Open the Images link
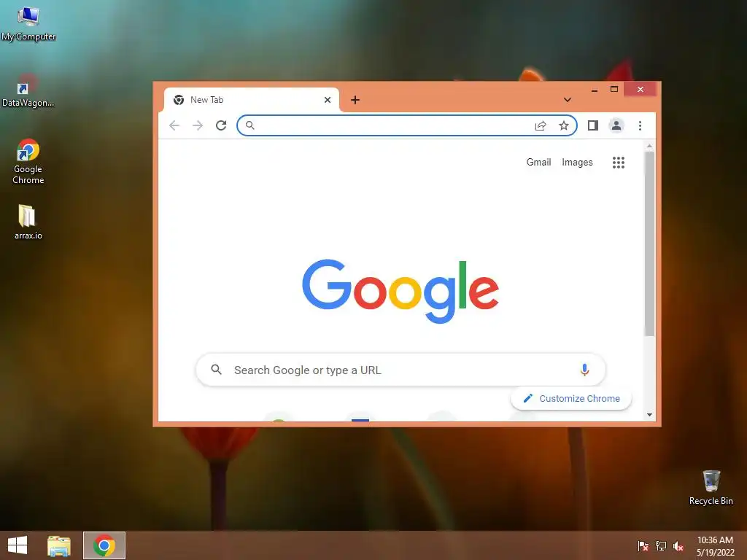This screenshot has width=747, height=560. coord(578,162)
